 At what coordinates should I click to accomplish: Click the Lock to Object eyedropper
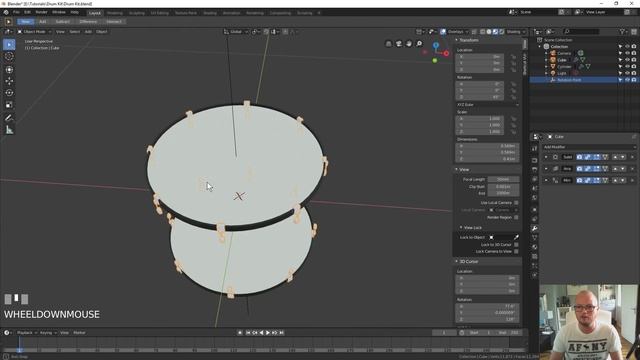pyautogui.click(x=516, y=237)
